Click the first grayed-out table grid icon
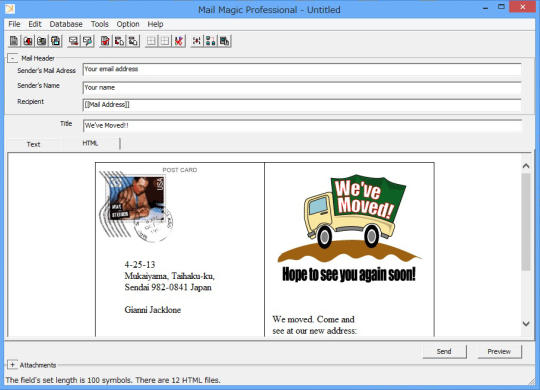The image size is (540, 390). pos(151,41)
